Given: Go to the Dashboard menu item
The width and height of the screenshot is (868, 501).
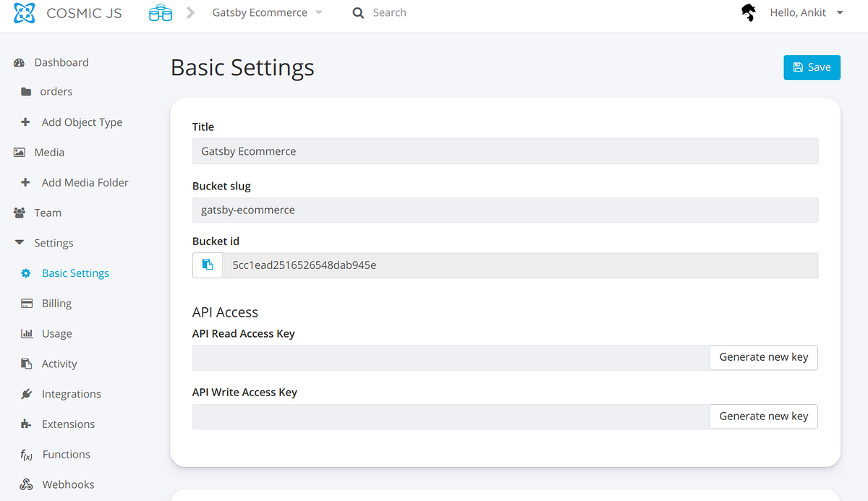Looking at the screenshot, I should (x=61, y=63).
